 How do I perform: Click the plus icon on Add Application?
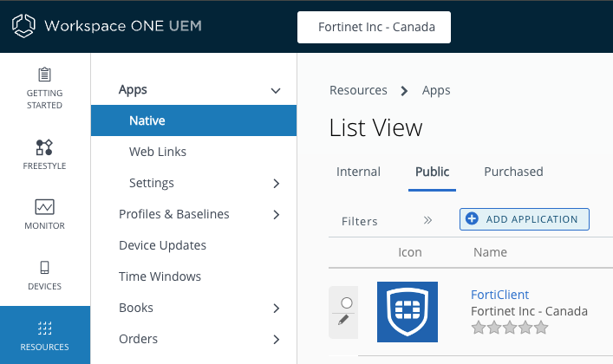(x=473, y=219)
